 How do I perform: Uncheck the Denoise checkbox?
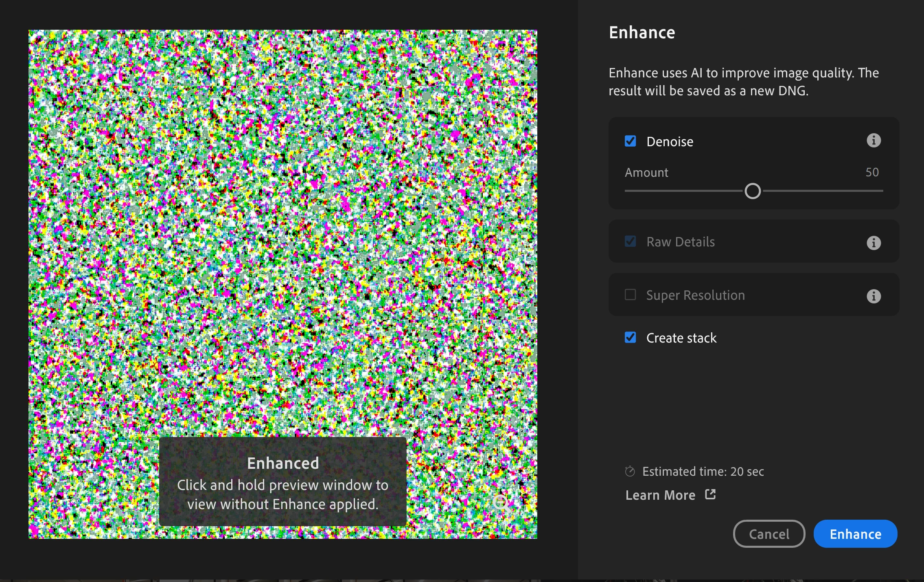(x=630, y=141)
